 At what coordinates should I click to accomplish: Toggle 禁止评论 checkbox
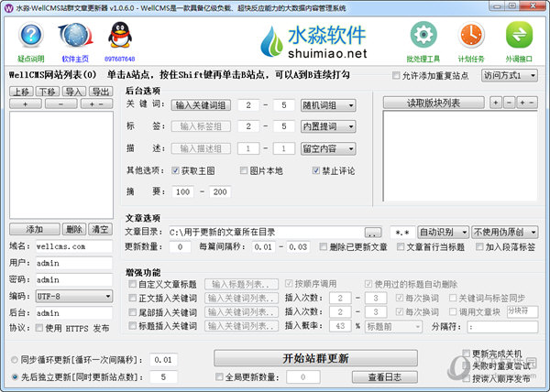pyautogui.click(x=315, y=170)
